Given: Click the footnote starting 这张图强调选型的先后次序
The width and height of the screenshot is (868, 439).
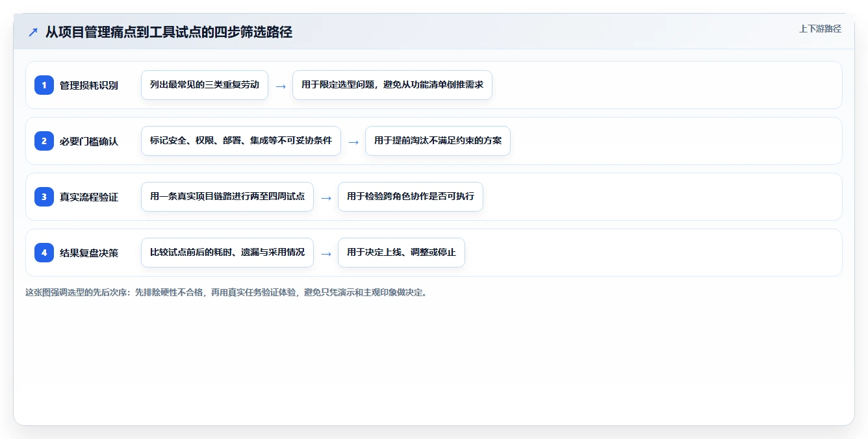Looking at the screenshot, I should pyautogui.click(x=227, y=293).
